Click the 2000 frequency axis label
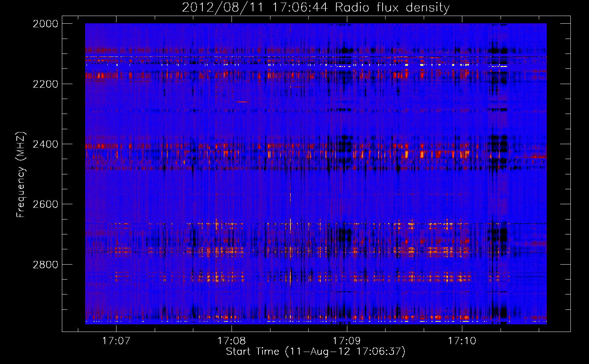Image resolution: width=589 pixels, height=364 pixels. point(46,24)
